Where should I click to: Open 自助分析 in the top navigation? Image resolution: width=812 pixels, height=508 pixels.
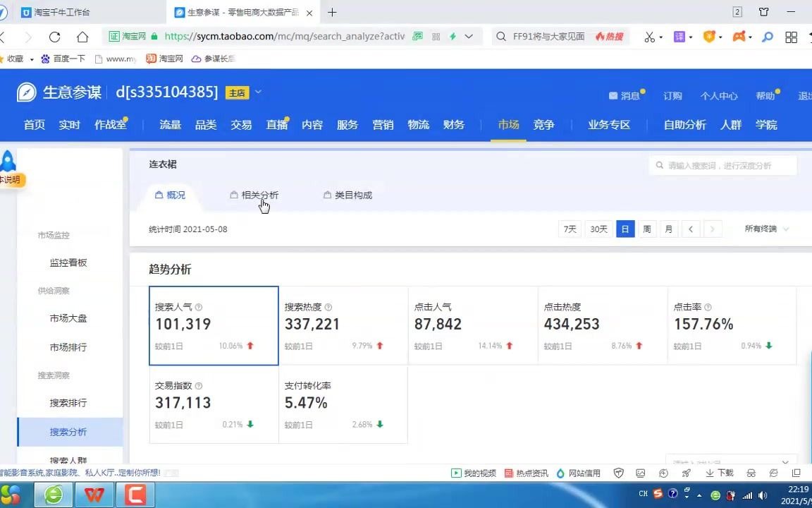684,125
